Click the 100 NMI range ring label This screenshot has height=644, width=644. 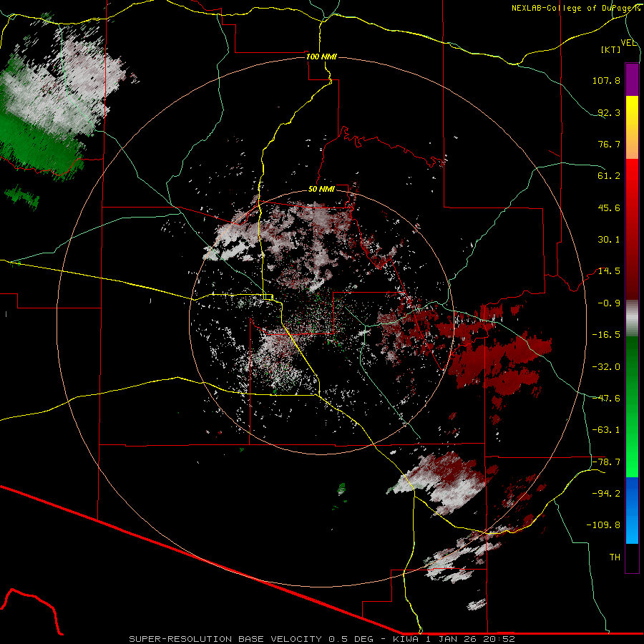pos(321,57)
